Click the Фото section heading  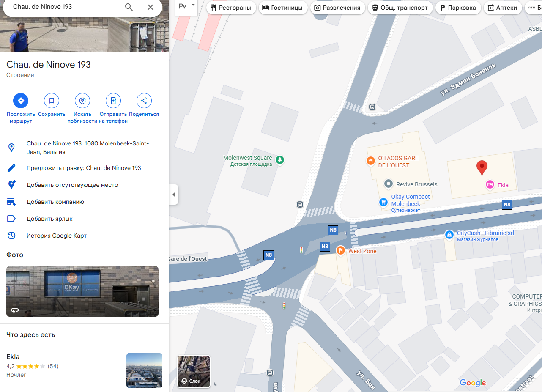[15, 255]
